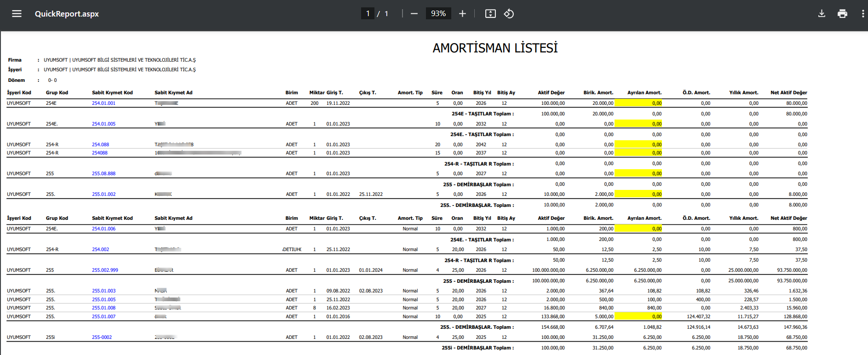
Task: Open asset code link 255.01.007
Action: [x=103, y=317]
